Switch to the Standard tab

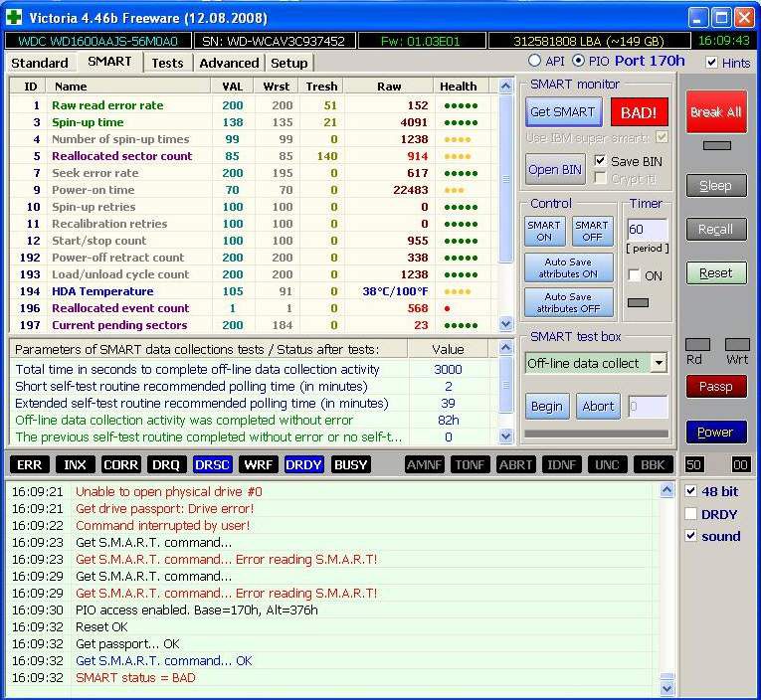click(40, 63)
